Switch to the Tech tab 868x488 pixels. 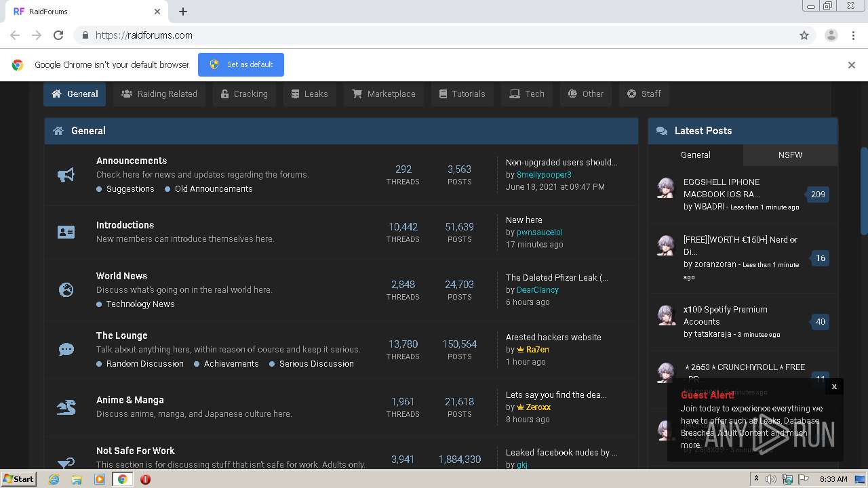[527, 94]
